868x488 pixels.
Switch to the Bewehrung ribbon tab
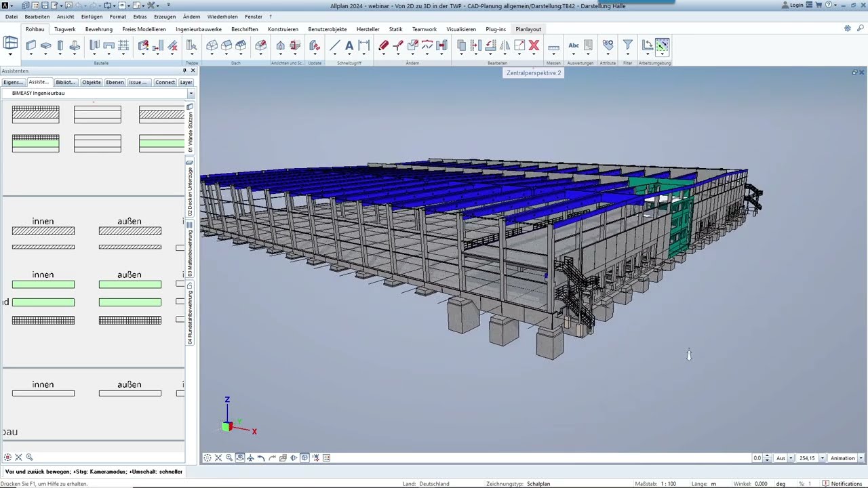(x=99, y=29)
